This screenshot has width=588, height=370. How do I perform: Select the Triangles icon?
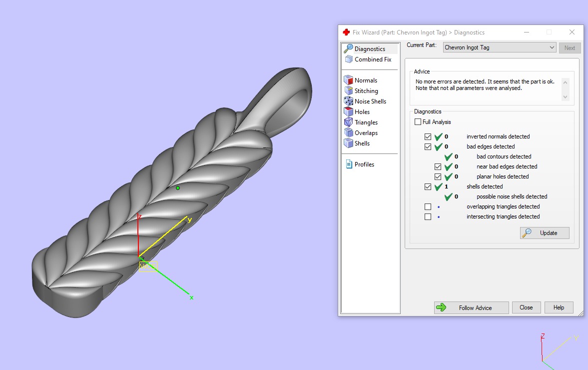[x=348, y=122]
